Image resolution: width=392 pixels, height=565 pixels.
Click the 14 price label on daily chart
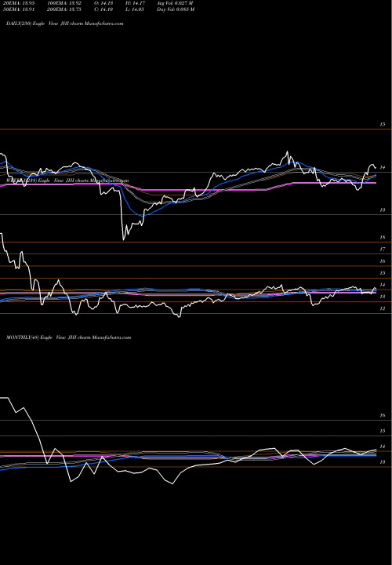383,168
